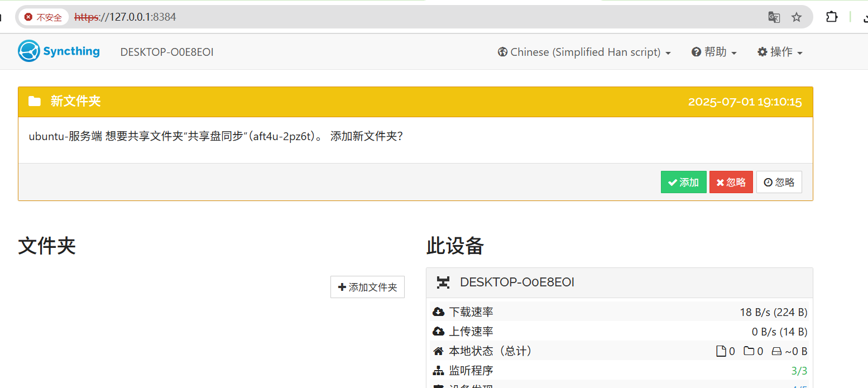Collapse the DESKTOP-O0E8EOI device panel header

(619, 282)
